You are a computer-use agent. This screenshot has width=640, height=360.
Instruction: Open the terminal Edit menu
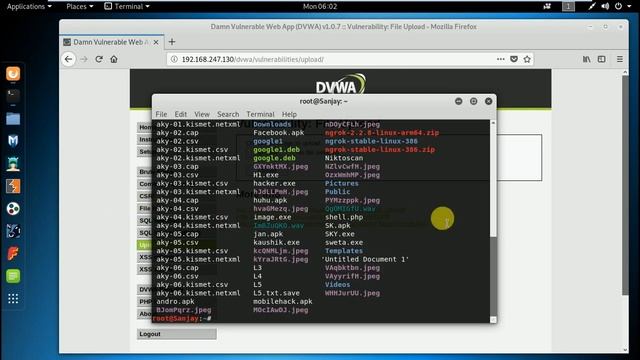[180, 114]
